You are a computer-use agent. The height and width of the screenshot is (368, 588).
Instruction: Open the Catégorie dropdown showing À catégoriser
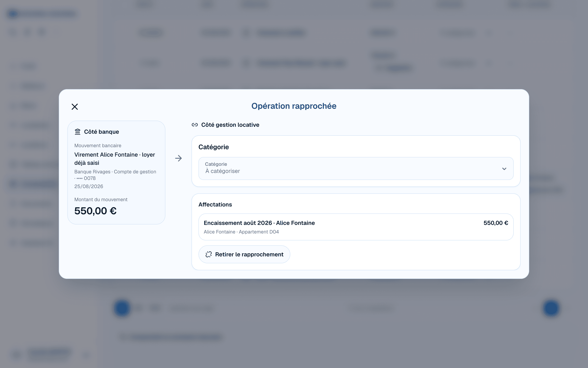(356, 168)
